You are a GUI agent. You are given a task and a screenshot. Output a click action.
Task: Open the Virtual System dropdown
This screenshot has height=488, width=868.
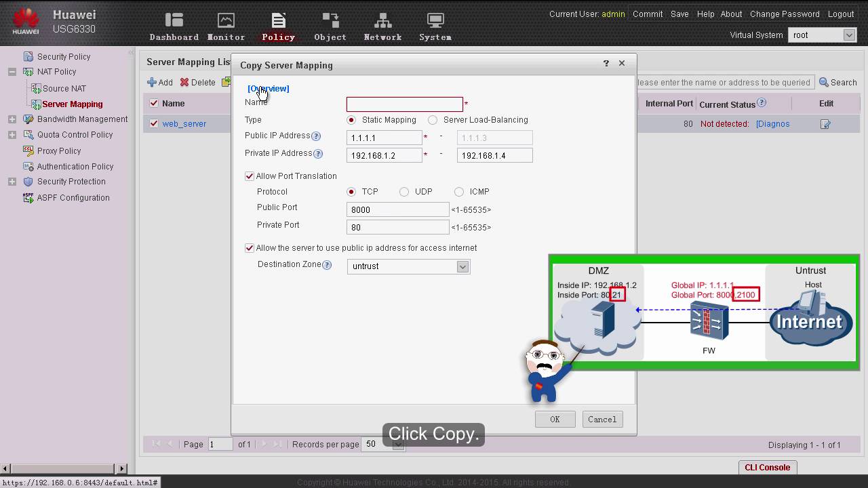pos(849,35)
